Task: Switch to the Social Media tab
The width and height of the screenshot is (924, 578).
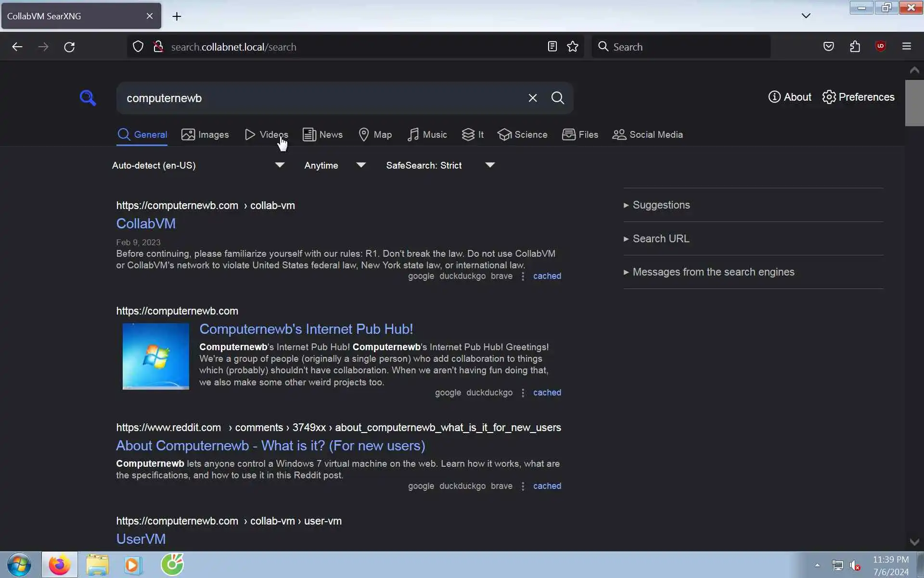Action: (x=647, y=135)
